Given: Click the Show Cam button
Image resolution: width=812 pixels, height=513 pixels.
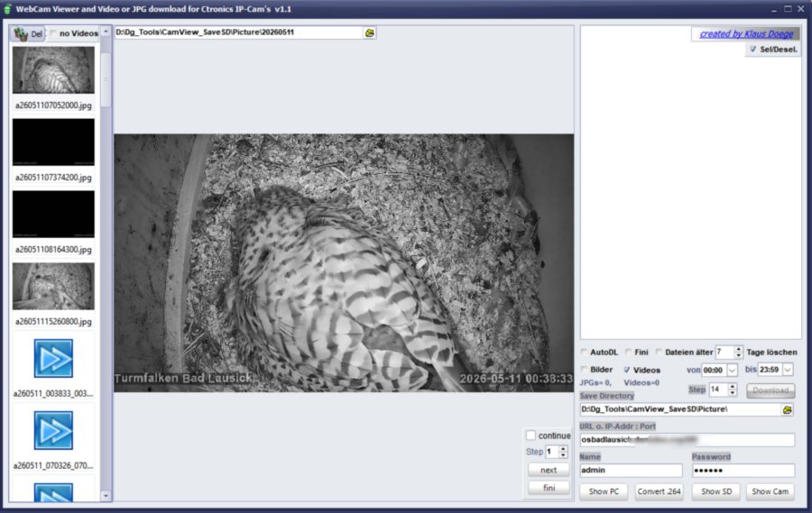Looking at the screenshot, I should click(x=770, y=491).
